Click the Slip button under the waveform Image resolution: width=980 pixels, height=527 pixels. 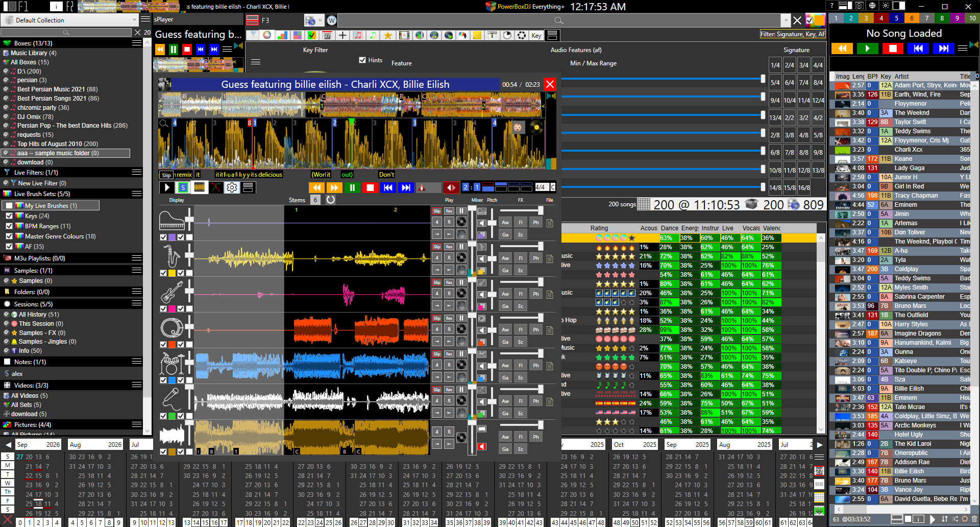point(166,175)
